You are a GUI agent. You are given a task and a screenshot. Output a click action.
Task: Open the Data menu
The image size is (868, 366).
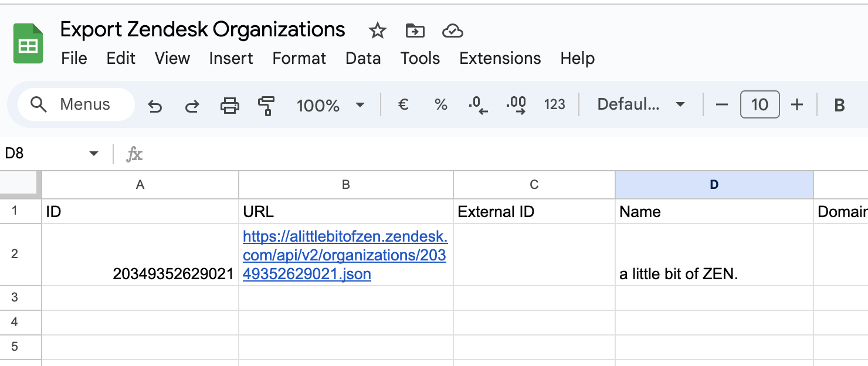coord(362,59)
